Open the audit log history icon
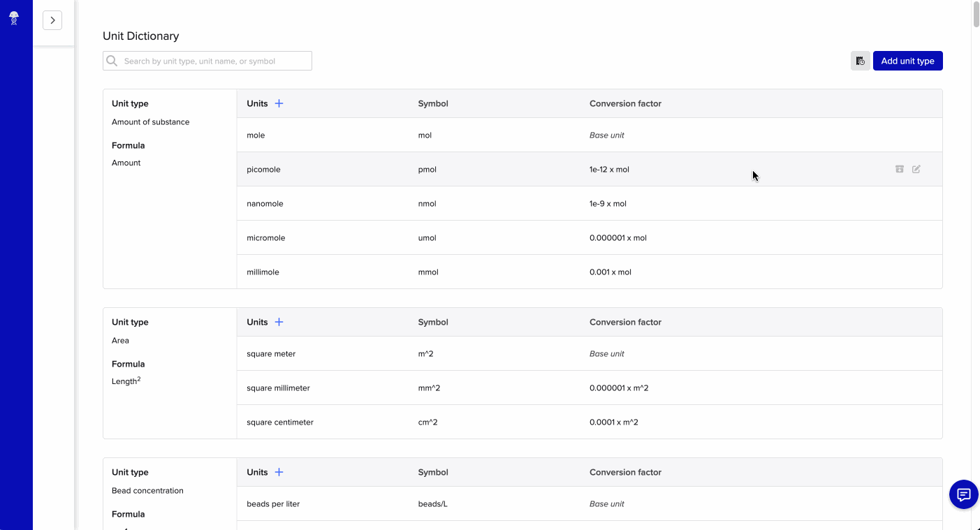980x530 pixels. [x=860, y=61]
